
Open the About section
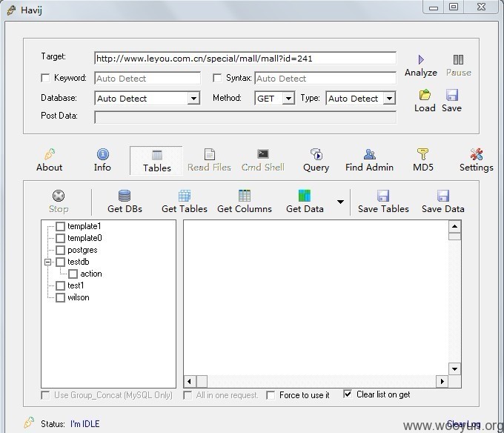click(x=49, y=160)
